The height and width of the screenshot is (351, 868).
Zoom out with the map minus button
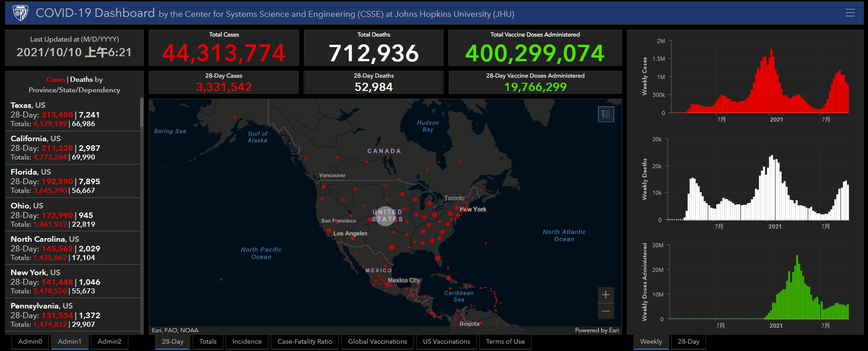[606, 311]
